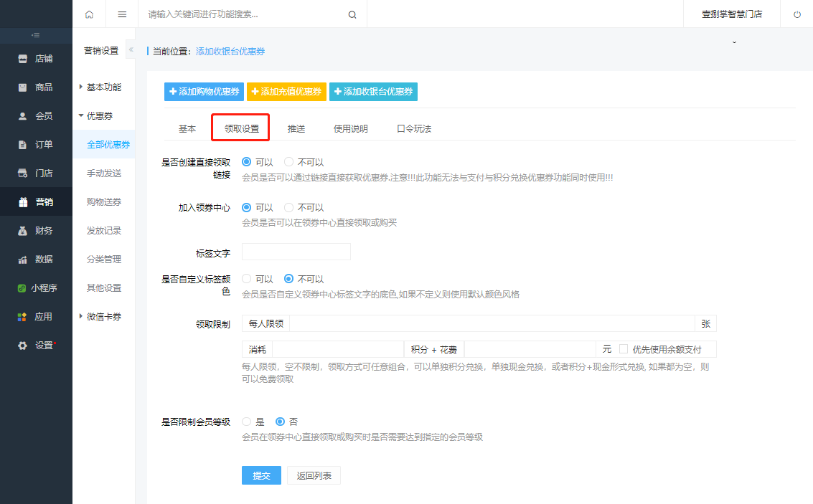Focus the 花费 元 amount field
Image resolution: width=813 pixels, height=504 pixels.
(530, 349)
